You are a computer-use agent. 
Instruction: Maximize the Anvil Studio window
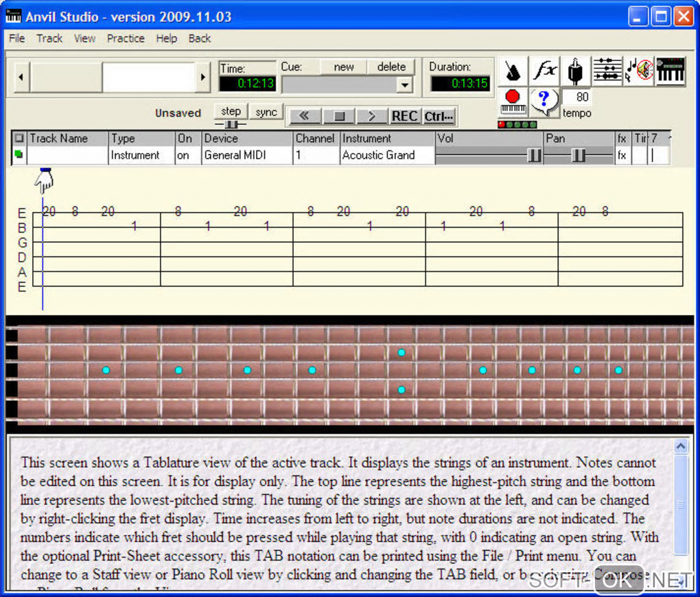point(661,17)
